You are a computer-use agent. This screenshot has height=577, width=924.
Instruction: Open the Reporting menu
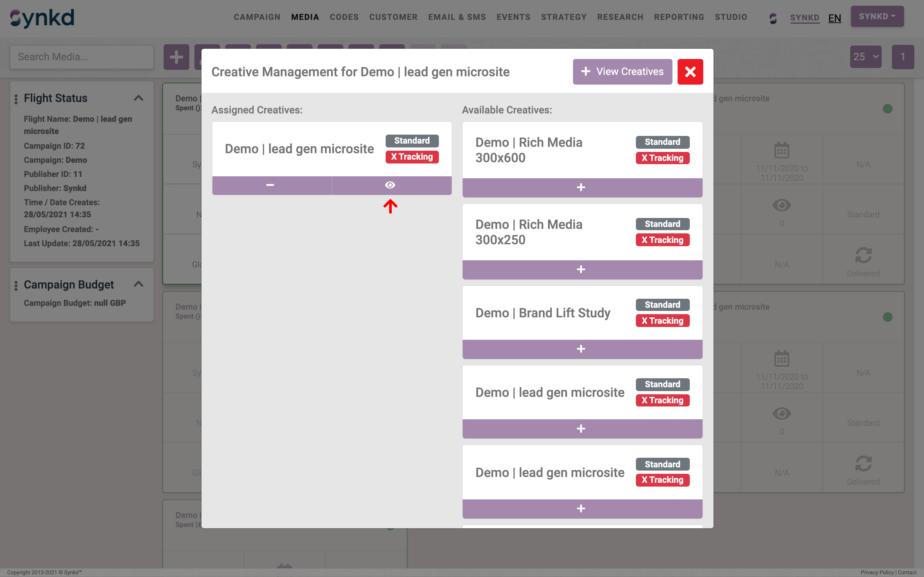[679, 17]
